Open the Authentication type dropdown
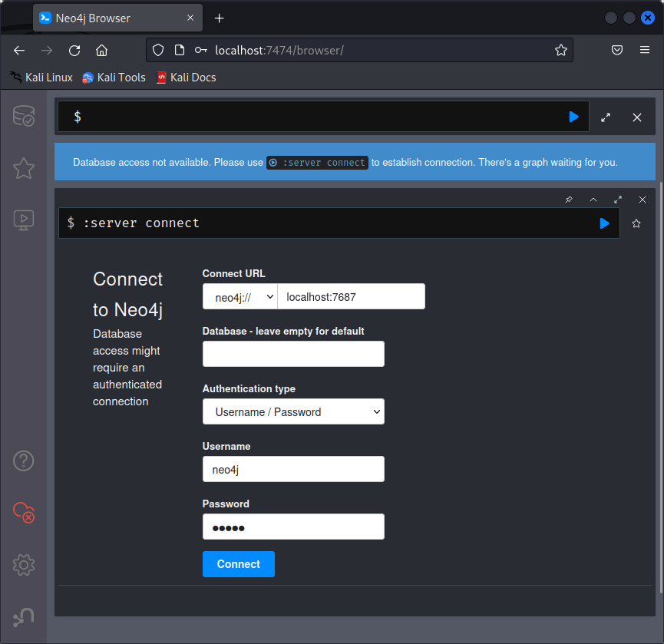Viewport: 664px width, 644px height. tap(293, 412)
